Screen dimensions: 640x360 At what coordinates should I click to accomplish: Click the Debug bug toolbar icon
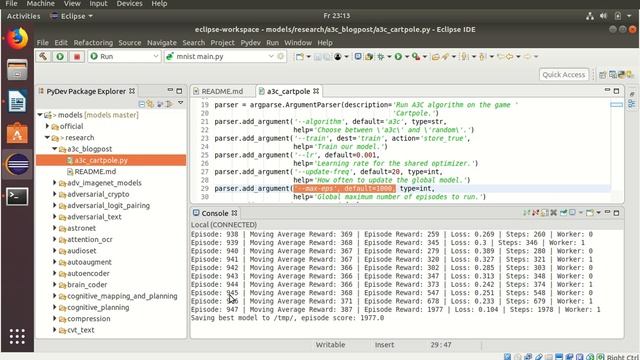pos(380,57)
